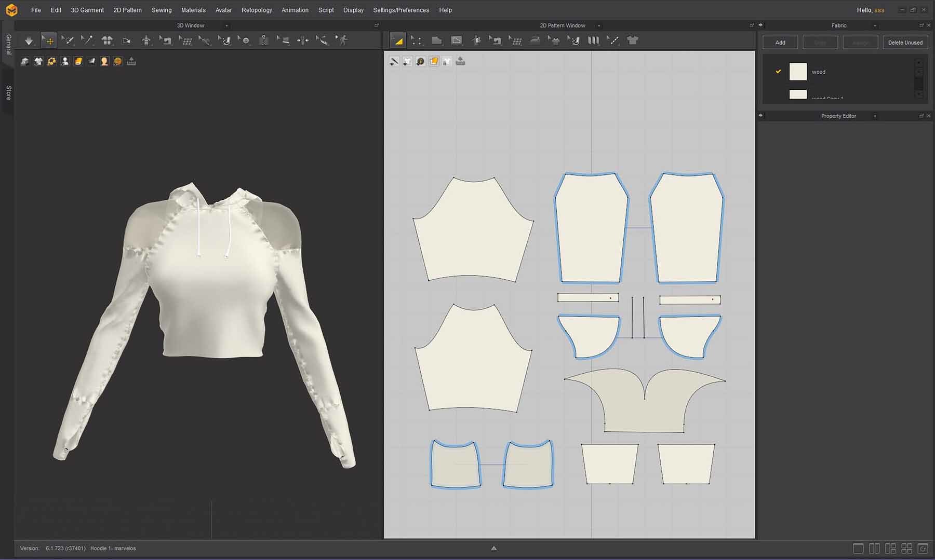The image size is (935, 560).
Task: Toggle the orange texture surface display in 3D
Action: point(78,61)
